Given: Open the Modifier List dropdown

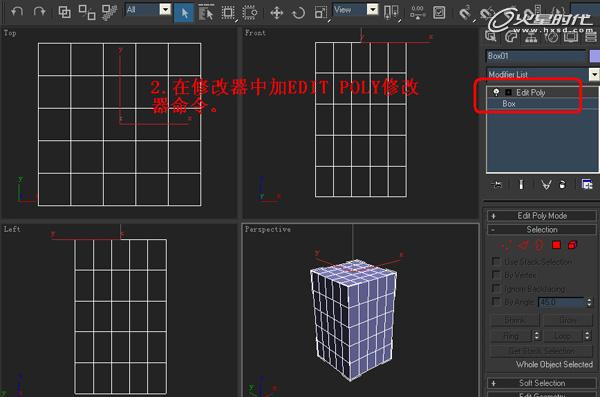Looking at the screenshot, I should click(542, 74).
